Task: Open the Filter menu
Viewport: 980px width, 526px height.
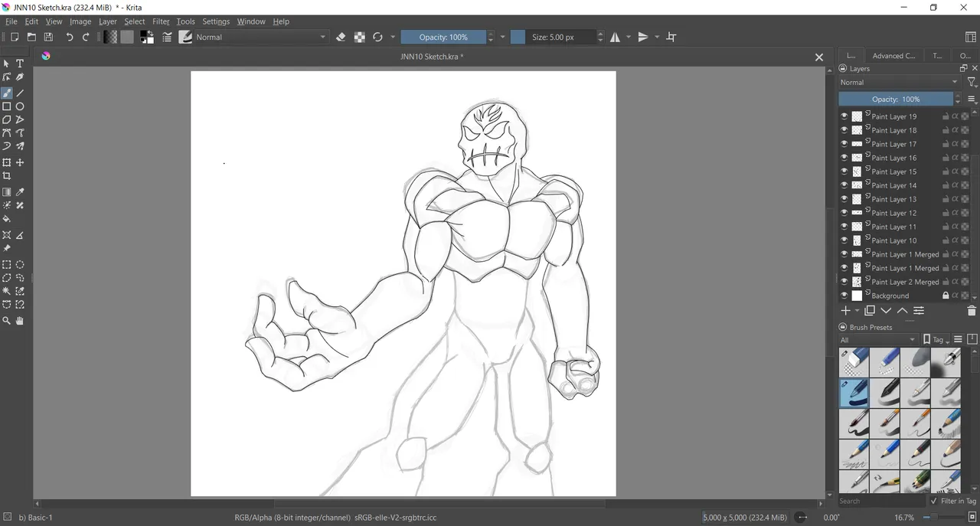Action: 161,21
